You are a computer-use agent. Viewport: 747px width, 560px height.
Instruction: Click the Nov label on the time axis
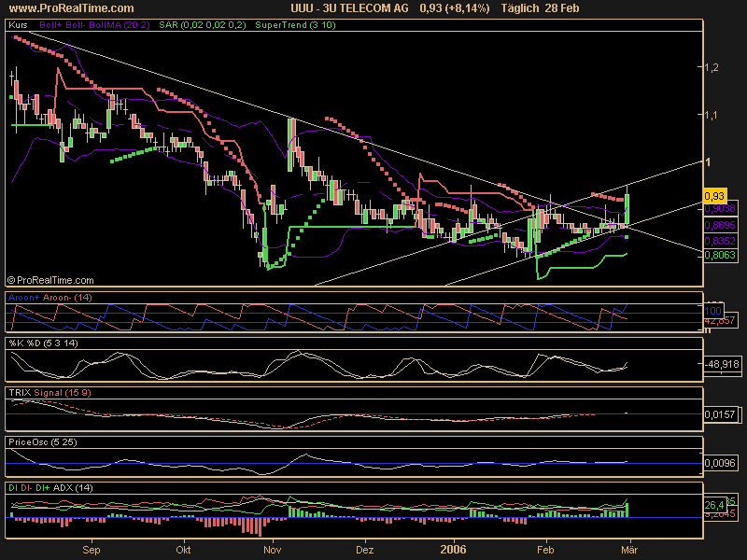[273, 550]
